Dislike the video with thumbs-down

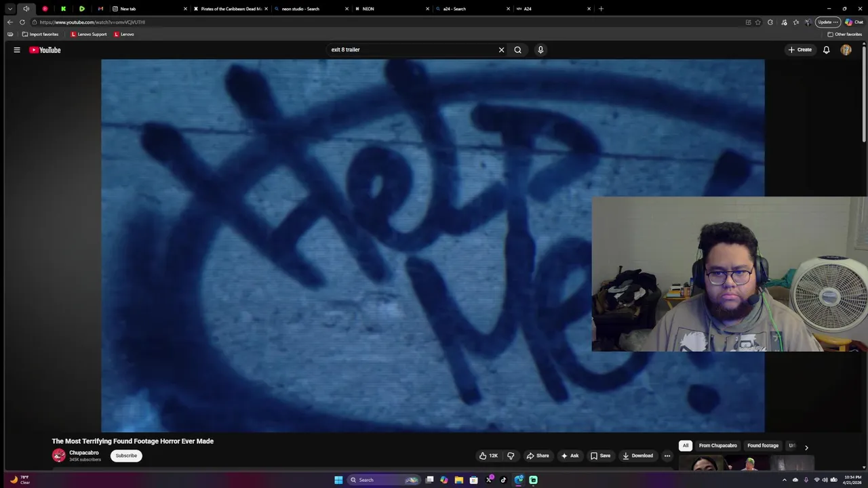coord(511,455)
